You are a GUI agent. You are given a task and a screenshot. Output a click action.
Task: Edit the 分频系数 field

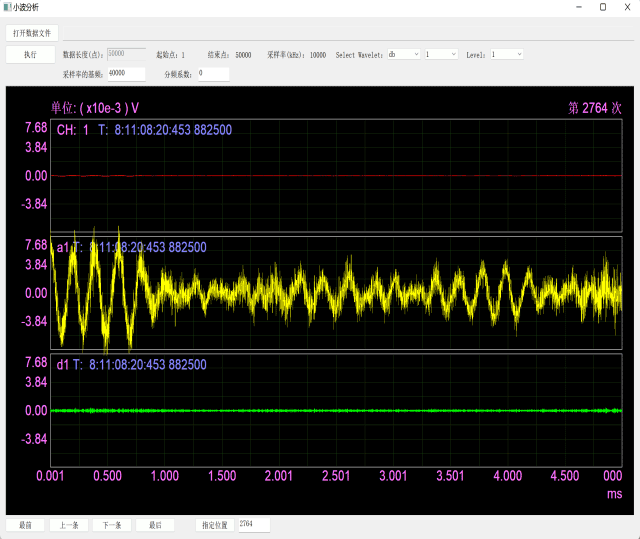[x=213, y=74]
